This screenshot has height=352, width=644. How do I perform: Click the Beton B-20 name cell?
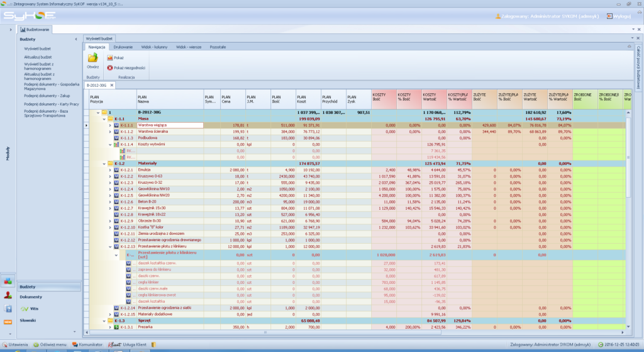(170, 202)
